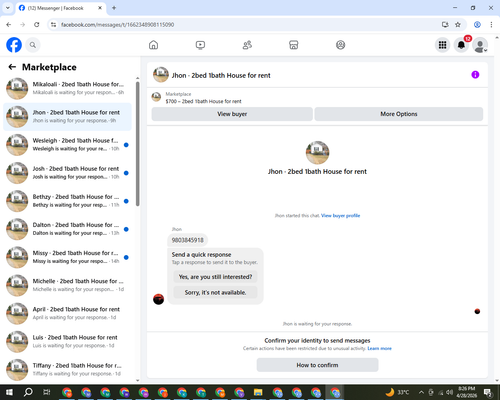Open a new browser tab
Screen dimensions: 500x400
pos(114,8)
